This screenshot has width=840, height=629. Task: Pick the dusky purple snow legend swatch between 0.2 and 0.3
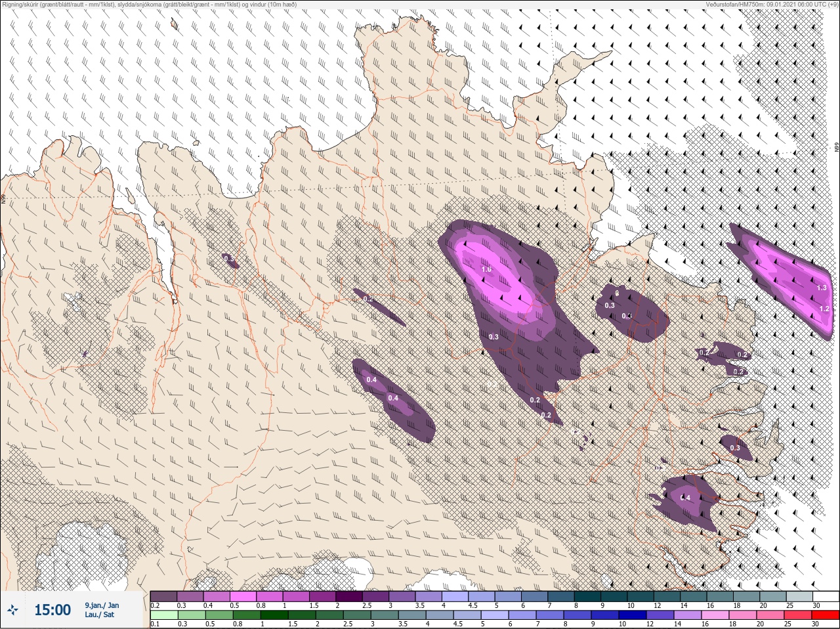[163, 596]
